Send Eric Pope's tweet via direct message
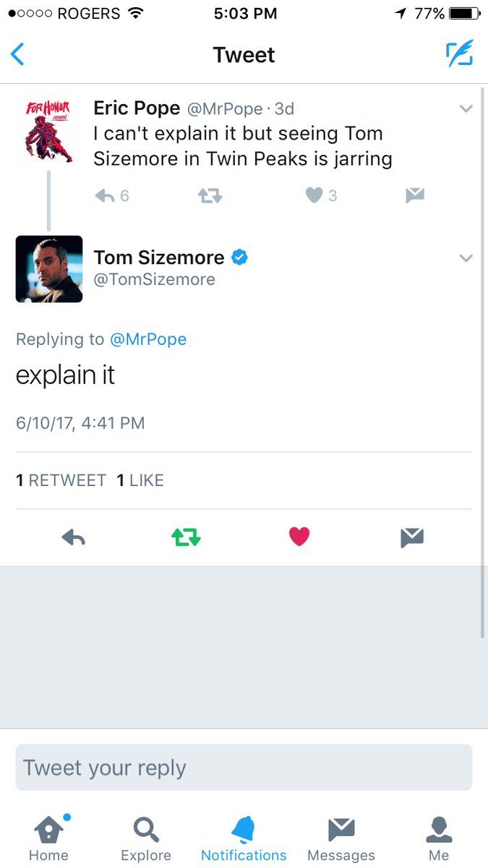488x868 pixels. (415, 195)
